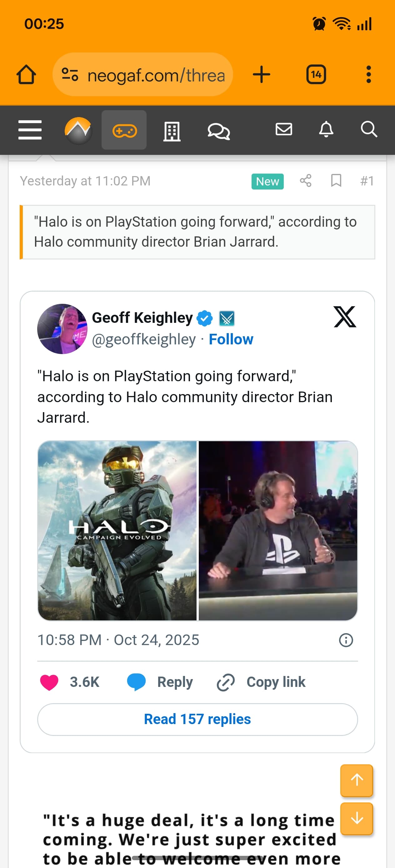This screenshot has height=868, width=395.
Task: Go to browser home page
Action: tap(26, 74)
